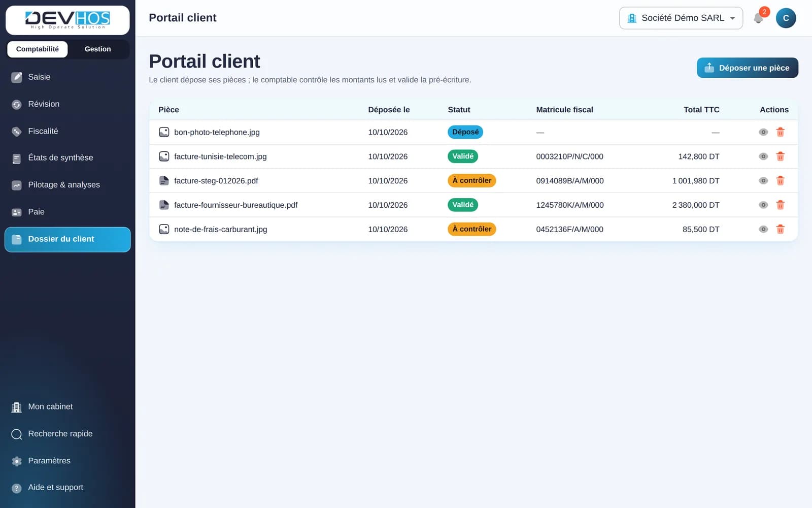Click the image file icon of bon-photo-telephone.jpg
This screenshot has width=812, height=508.
pos(164,132)
